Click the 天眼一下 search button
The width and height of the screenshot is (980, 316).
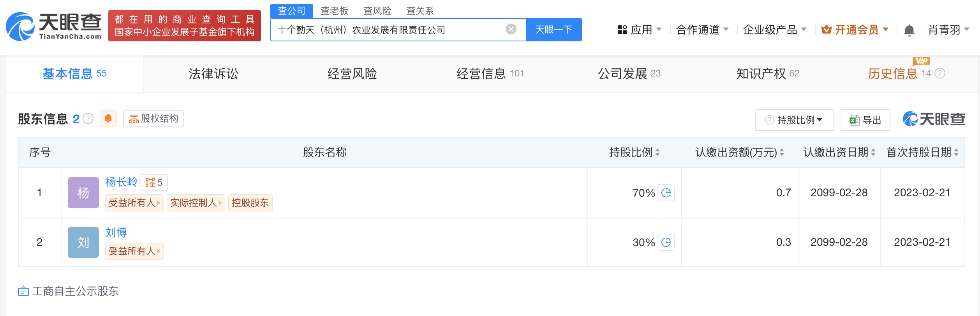[553, 30]
